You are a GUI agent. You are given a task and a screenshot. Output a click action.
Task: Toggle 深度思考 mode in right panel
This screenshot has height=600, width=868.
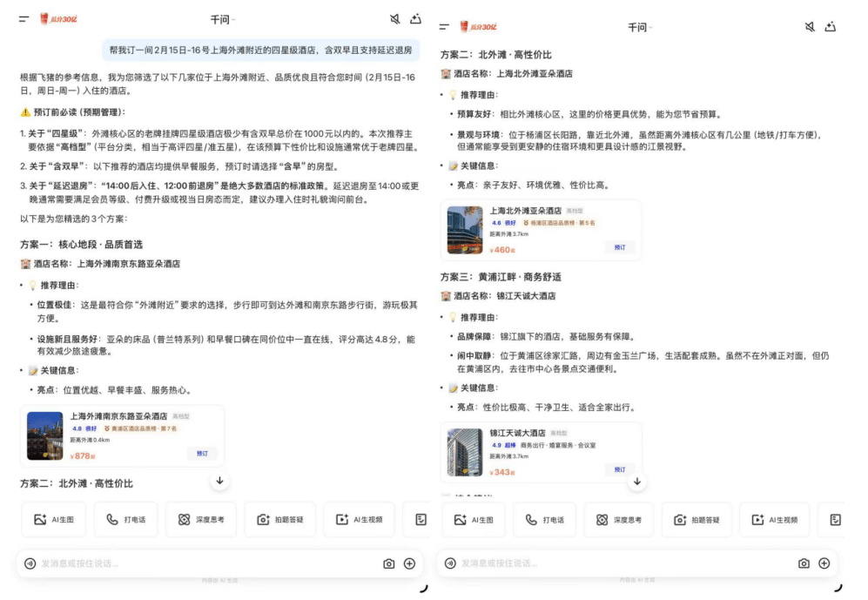(x=619, y=520)
